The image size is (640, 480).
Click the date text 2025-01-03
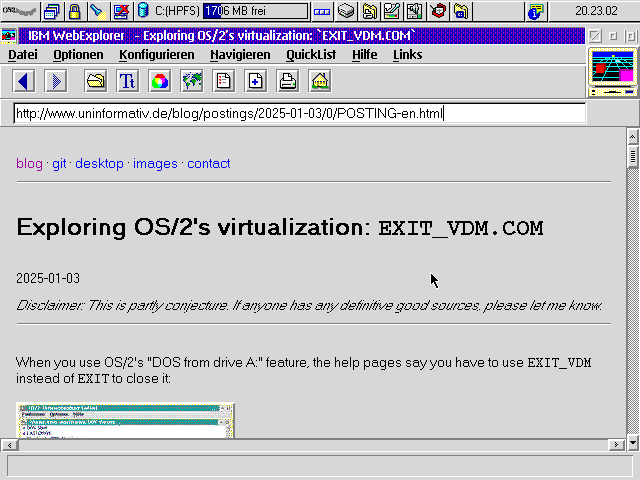coord(48,278)
